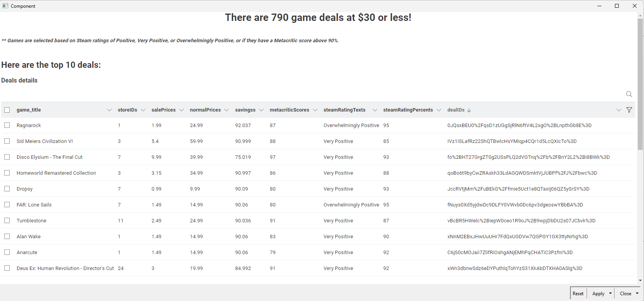Screen dimensions: 644x301
Task: Check the Homeworld Remastered Collection checkbox
Action: [x=7, y=173]
